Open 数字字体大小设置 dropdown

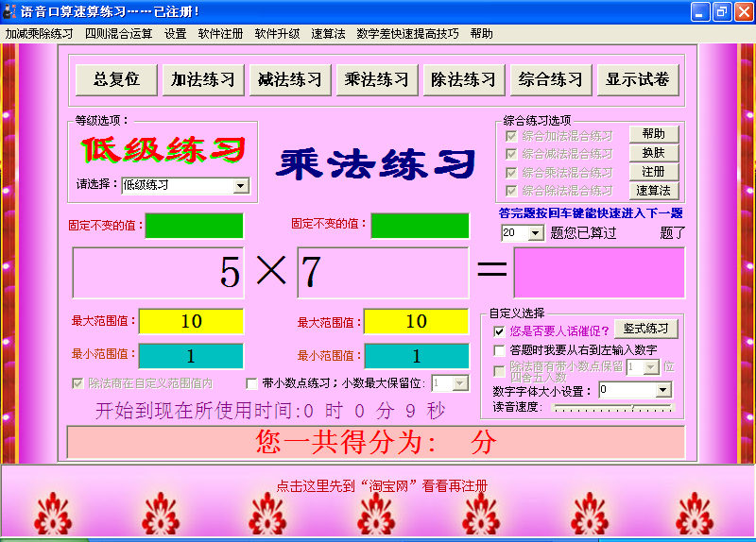[x=663, y=390]
